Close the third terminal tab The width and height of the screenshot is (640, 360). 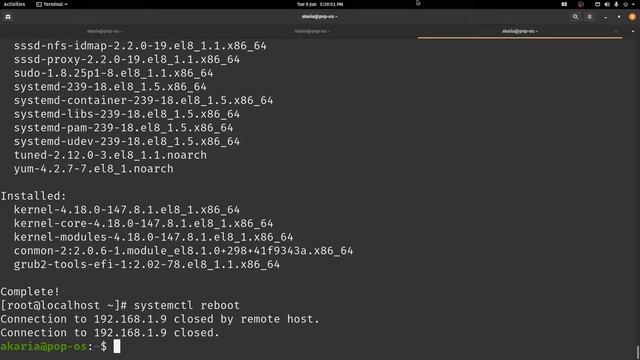tap(616, 31)
